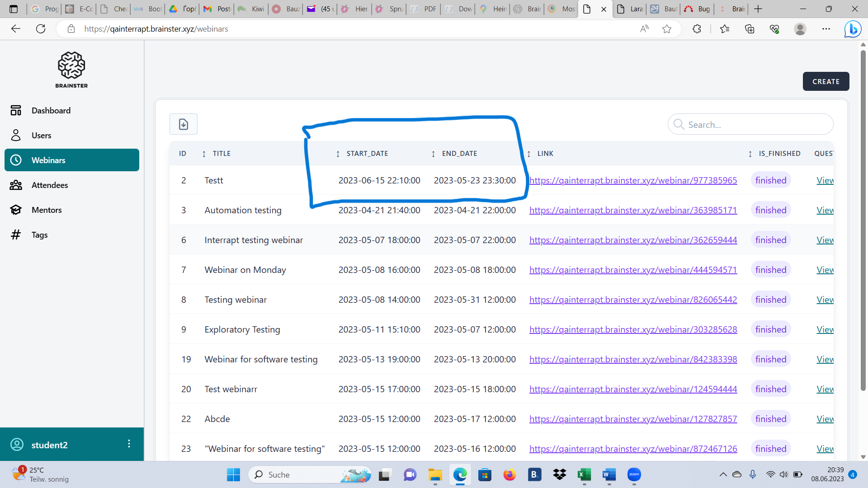Go to Dashboard in sidebar

coord(51,111)
